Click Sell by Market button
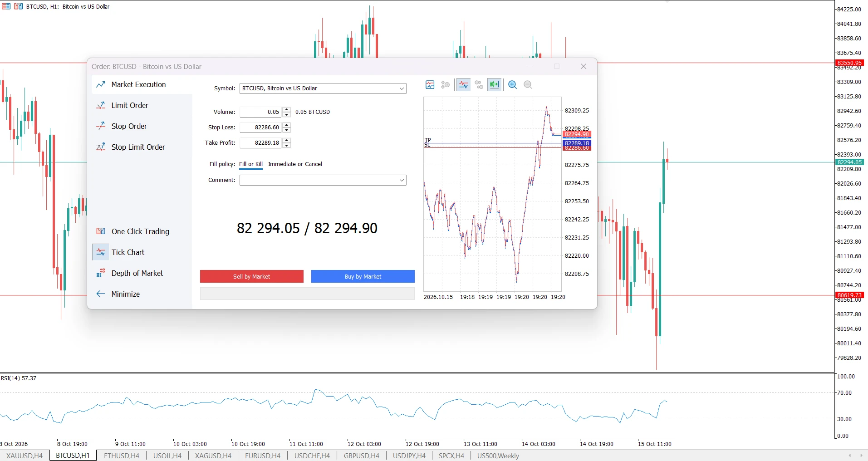Image resolution: width=868 pixels, height=461 pixels. tap(252, 276)
